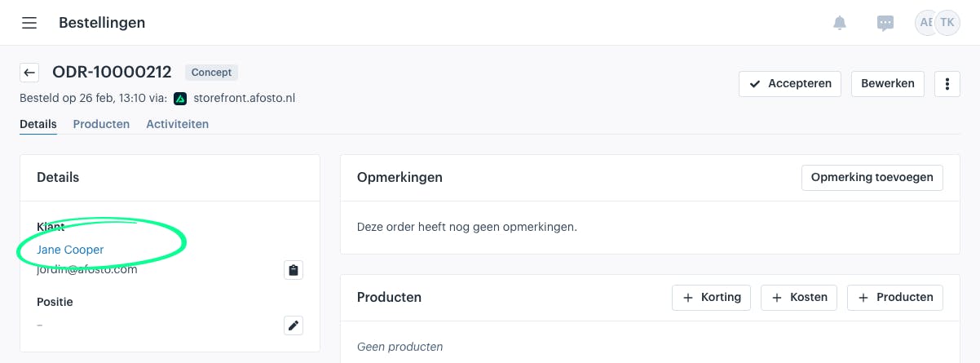This screenshot has width=980, height=363.
Task: Switch to the Activiteiten tab
Action: (x=177, y=124)
